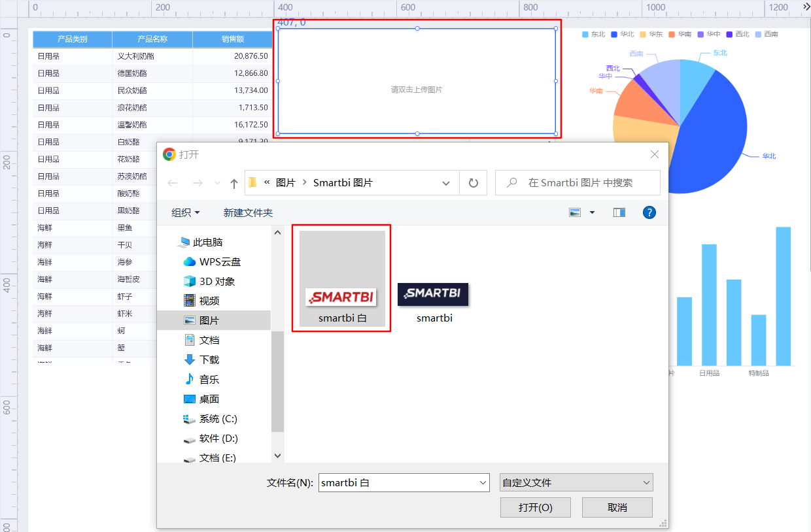
Task: Toggle the preview pane icon
Action: pyautogui.click(x=619, y=212)
